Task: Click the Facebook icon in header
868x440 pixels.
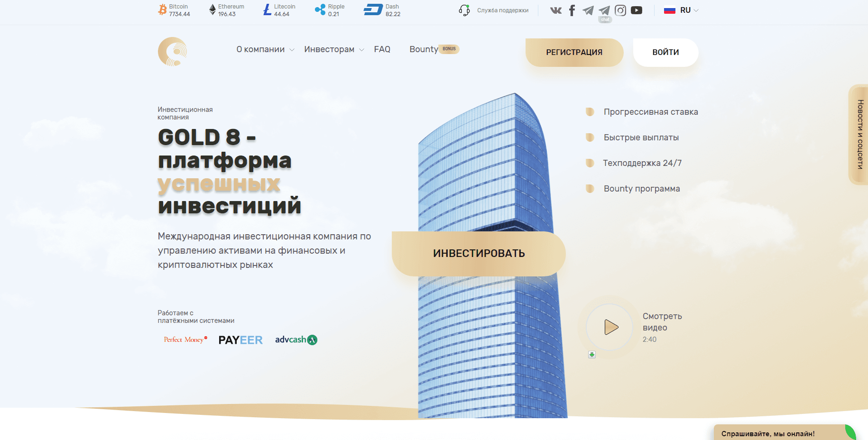Action: pyautogui.click(x=572, y=10)
